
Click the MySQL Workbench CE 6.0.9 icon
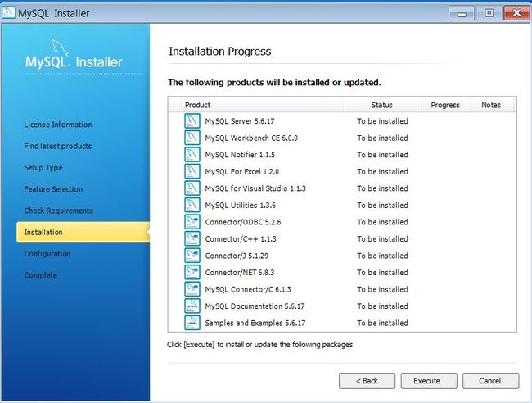click(x=192, y=138)
